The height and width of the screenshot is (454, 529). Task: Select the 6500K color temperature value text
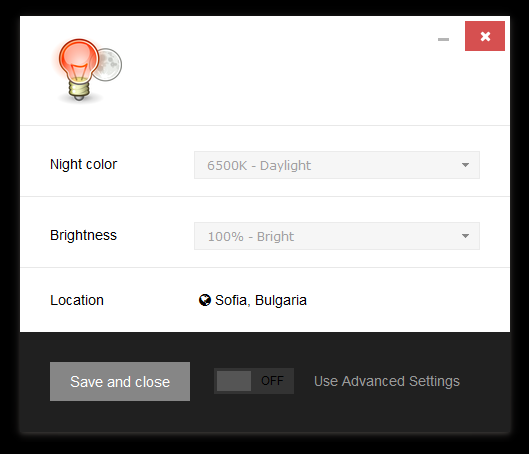coord(227,166)
